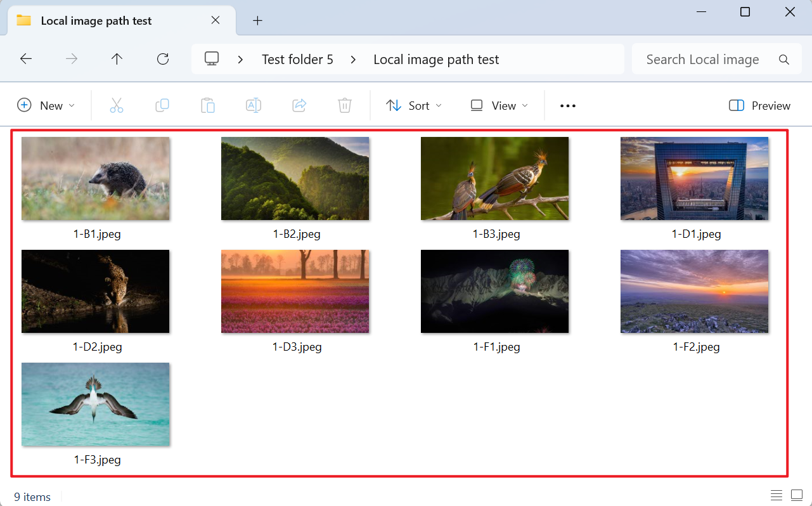Open the 9 items status bar label
Screen dimensions: 812x506
(32, 496)
